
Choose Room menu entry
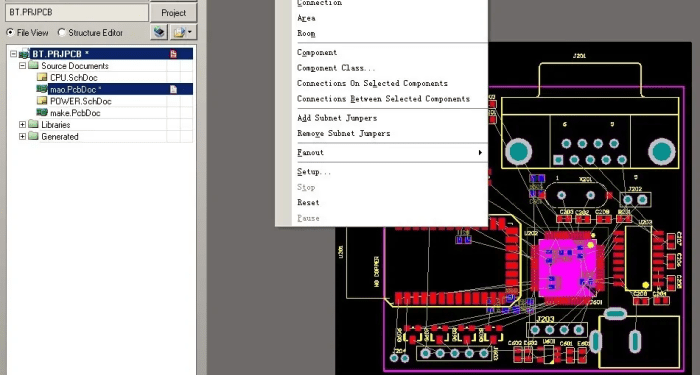pos(306,33)
